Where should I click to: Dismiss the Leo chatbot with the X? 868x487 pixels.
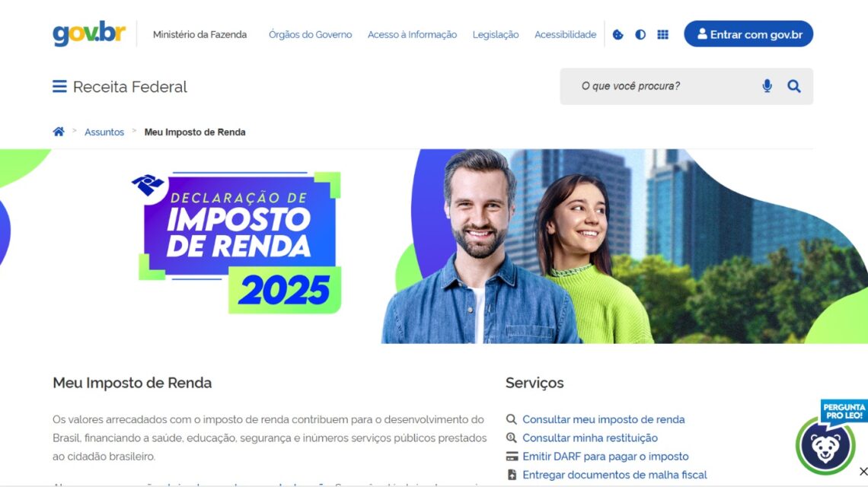tap(863, 471)
